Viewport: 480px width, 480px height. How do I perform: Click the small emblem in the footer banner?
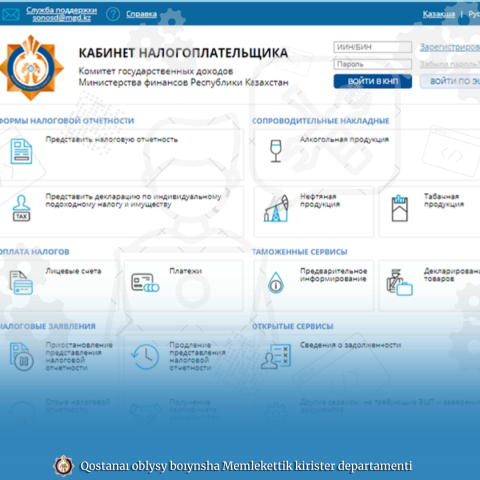point(63,465)
